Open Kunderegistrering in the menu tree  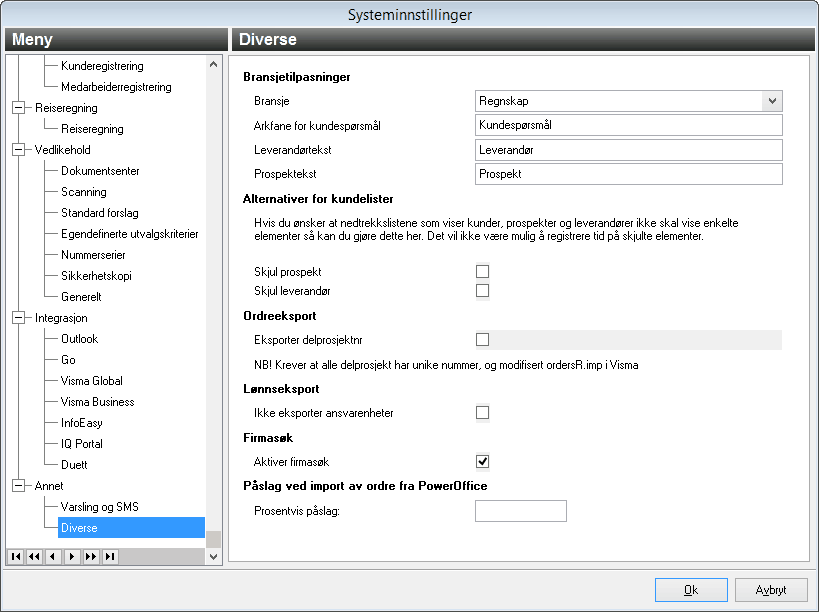click(x=102, y=66)
